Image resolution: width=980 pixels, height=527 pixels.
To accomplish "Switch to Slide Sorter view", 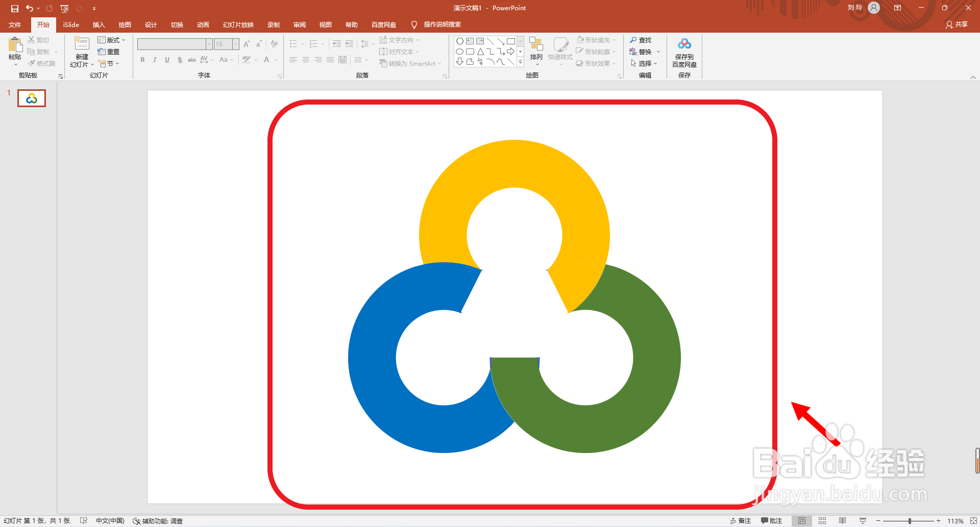I will point(822,521).
